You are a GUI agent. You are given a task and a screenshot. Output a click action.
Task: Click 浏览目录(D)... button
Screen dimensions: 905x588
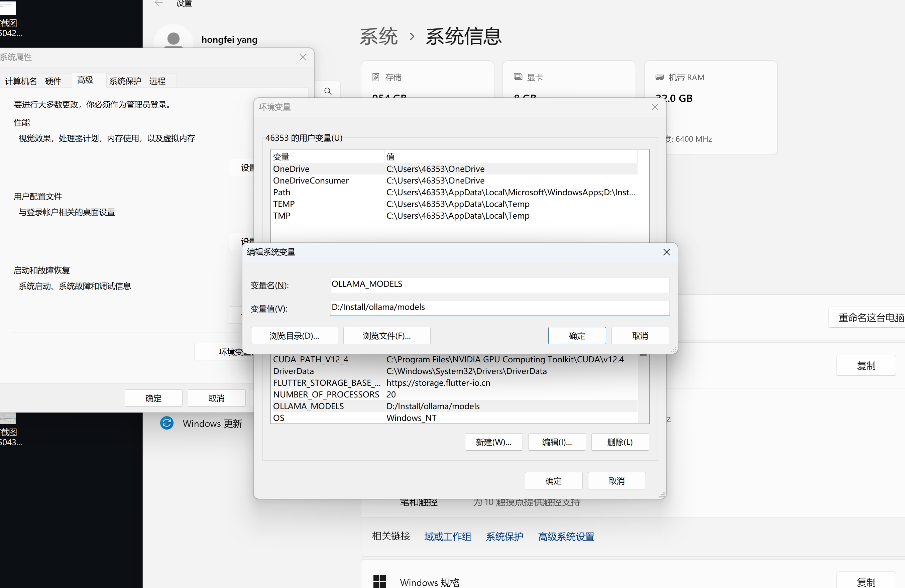coord(294,336)
